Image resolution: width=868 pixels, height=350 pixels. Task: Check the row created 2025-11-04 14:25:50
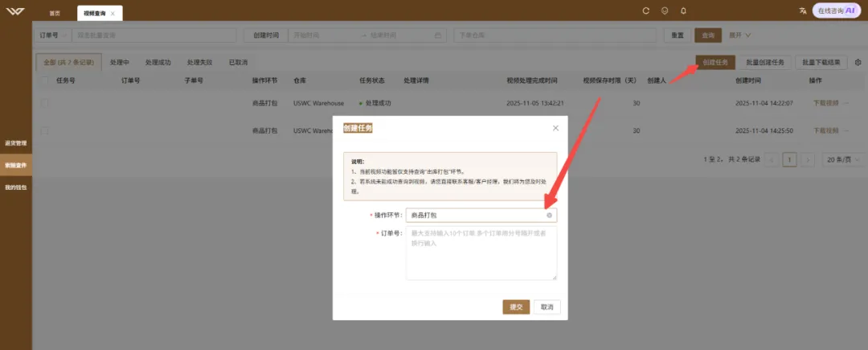(x=44, y=130)
